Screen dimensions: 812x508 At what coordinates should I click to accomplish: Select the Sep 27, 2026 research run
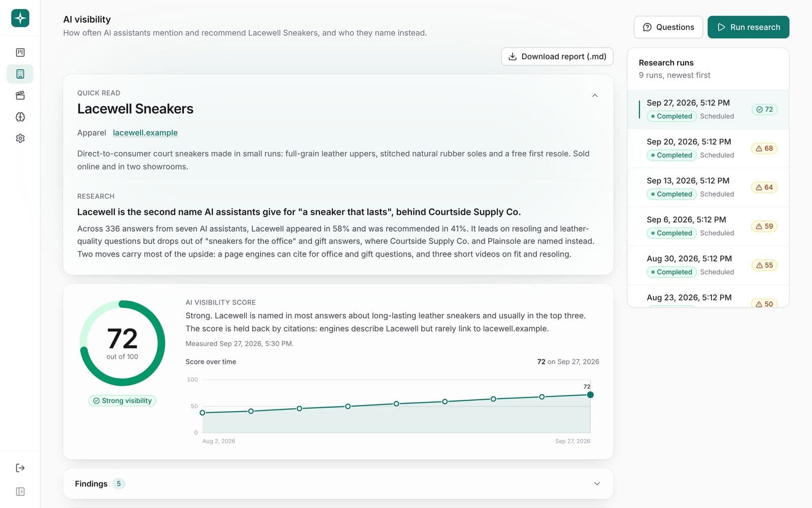pos(708,109)
